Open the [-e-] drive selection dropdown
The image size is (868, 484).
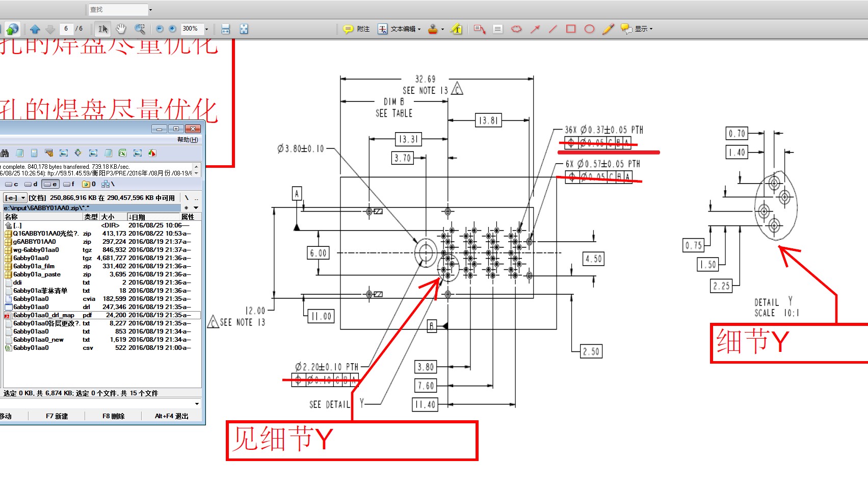click(15, 198)
